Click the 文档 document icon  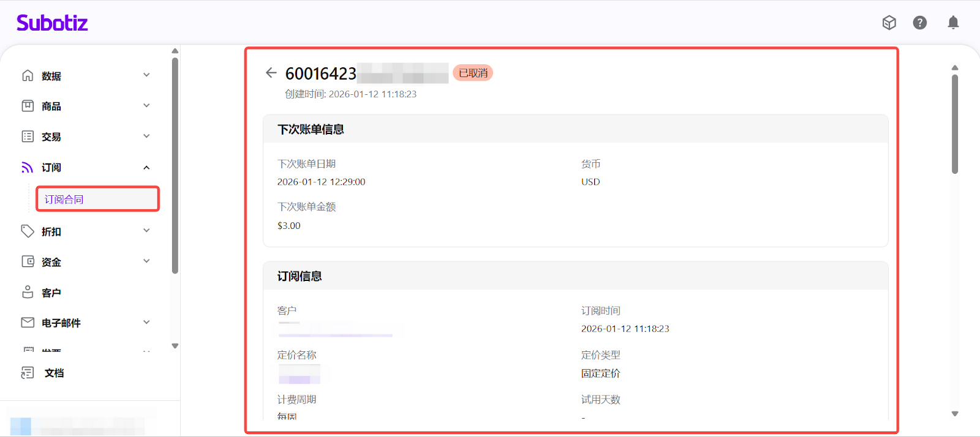point(28,373)
